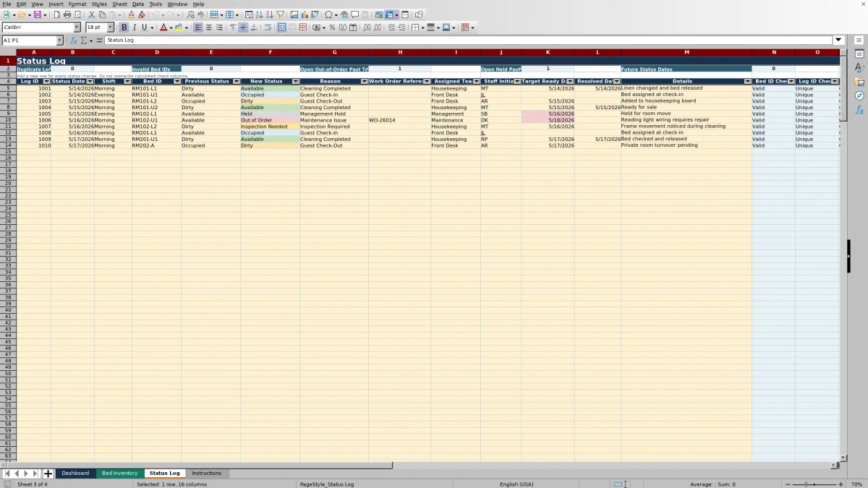Viewport: 868px width, 488px height.
Task: Click the zoom percentage 70%
Action: tap(856, 484)
